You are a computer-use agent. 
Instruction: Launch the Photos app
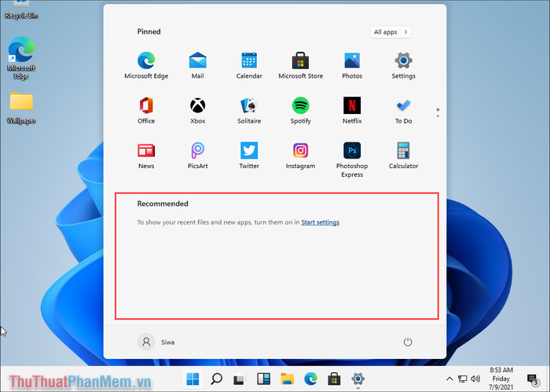352,61
